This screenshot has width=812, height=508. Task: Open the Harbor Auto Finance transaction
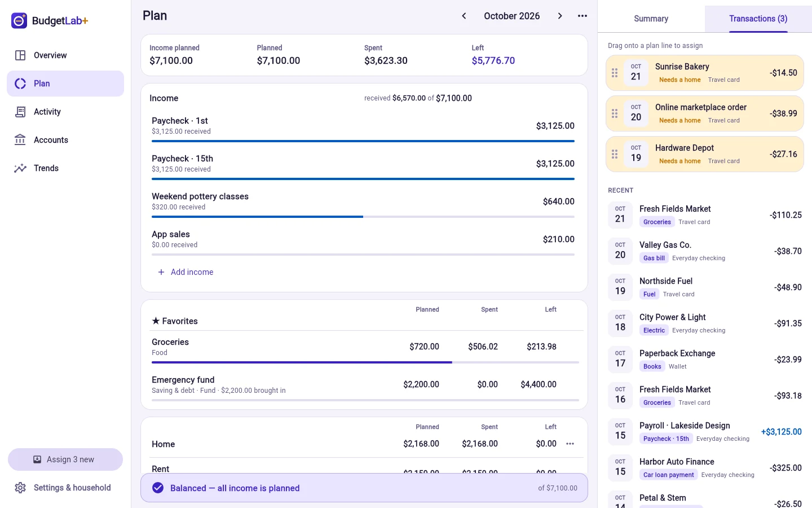(x=705, y=468)
